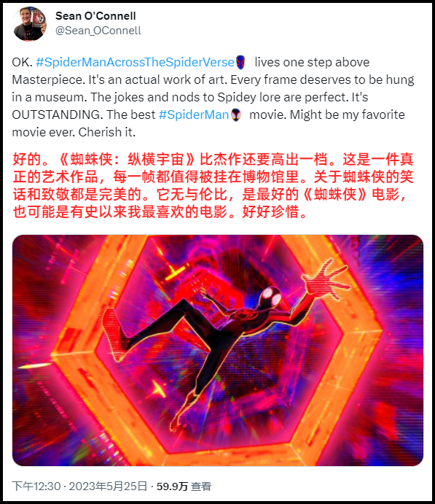Screen dimensions: 435x504
Task: Click the #SpiderMan hashtag link
Action: [x=194, y=115]
